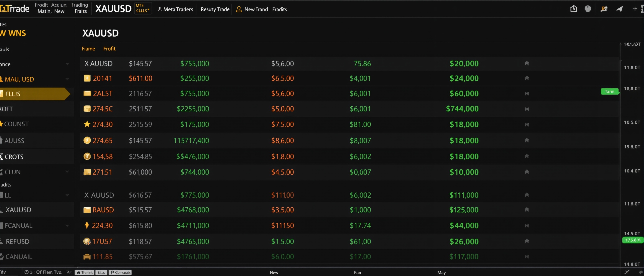Open the Fradits menu
Screen dimensions: 644x276
[279, 9]
